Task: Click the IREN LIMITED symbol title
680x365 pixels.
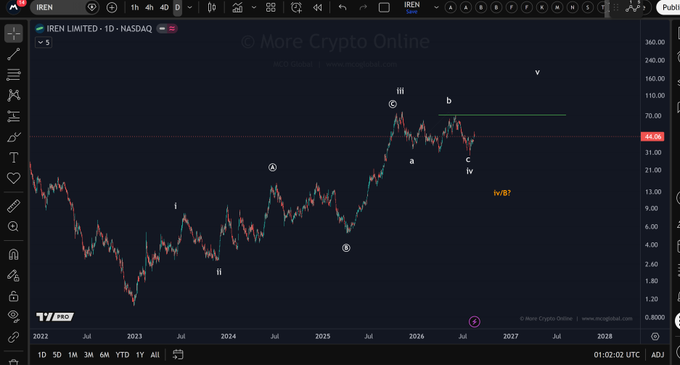Action: coord(99,29)
